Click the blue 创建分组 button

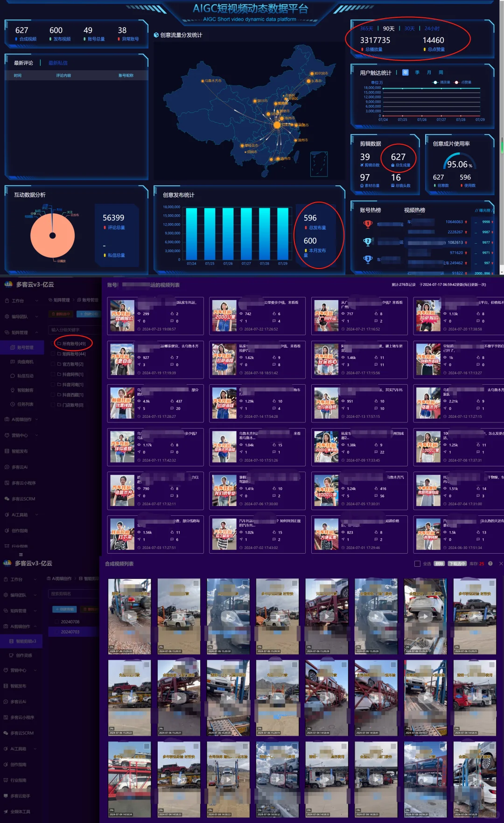tap(89, 314)
